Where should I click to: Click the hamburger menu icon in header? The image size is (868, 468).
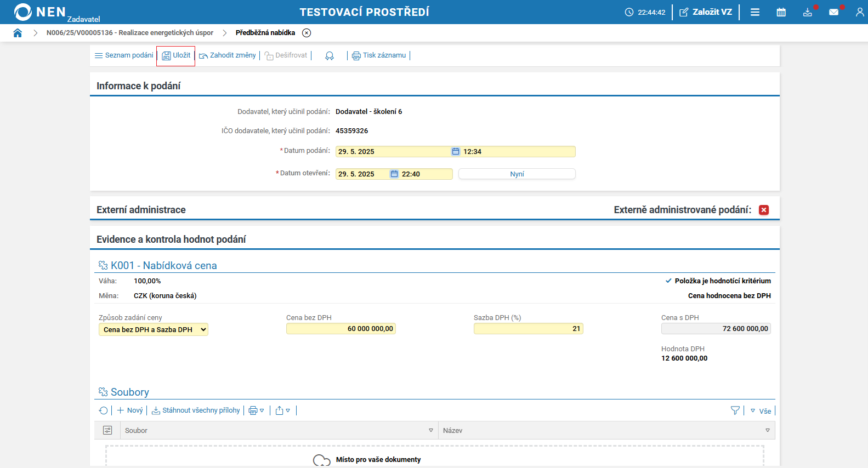click(754, 12)
